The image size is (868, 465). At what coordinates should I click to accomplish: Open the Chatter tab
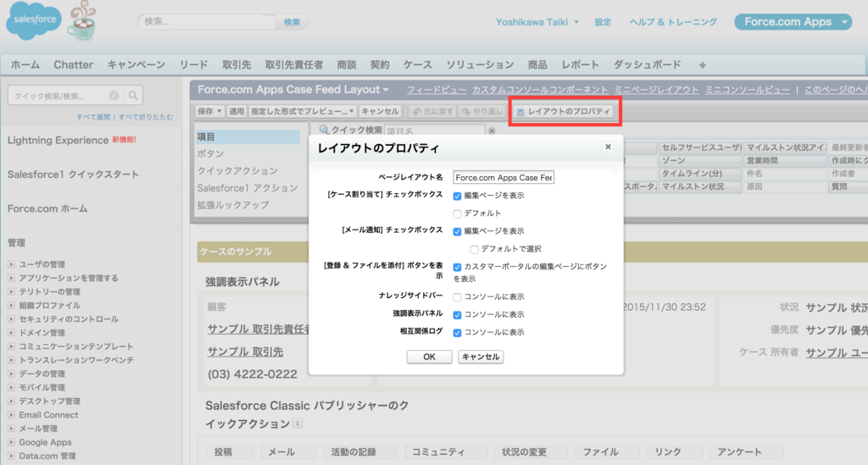point(73,64)
